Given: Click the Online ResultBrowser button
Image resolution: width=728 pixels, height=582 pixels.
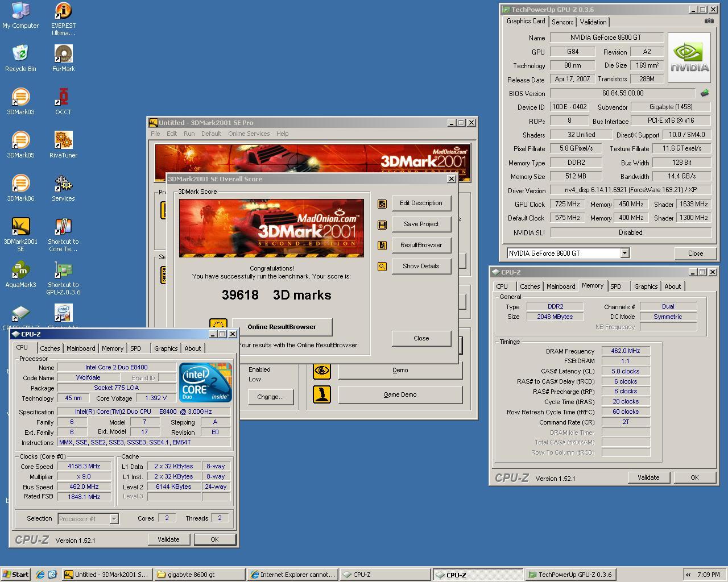Looking at the screenshot, I should [x=282, y=327].
